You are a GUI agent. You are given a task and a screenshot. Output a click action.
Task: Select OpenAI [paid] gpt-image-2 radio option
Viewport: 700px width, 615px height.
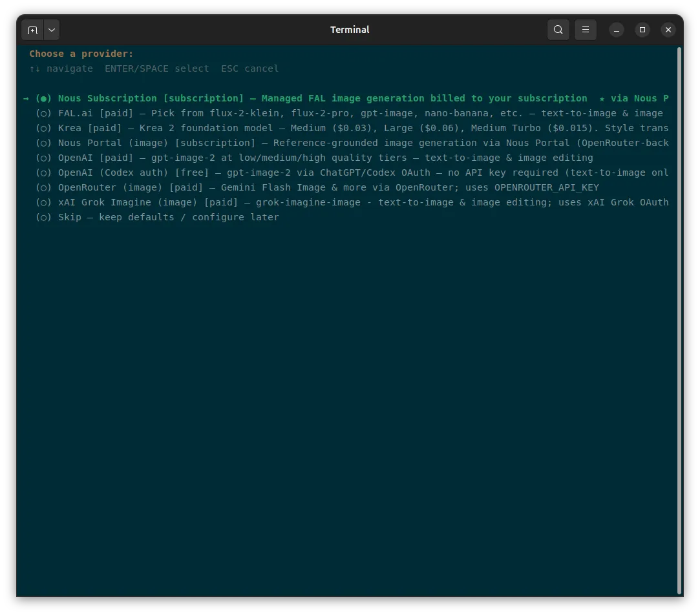(x=43, y=158)
